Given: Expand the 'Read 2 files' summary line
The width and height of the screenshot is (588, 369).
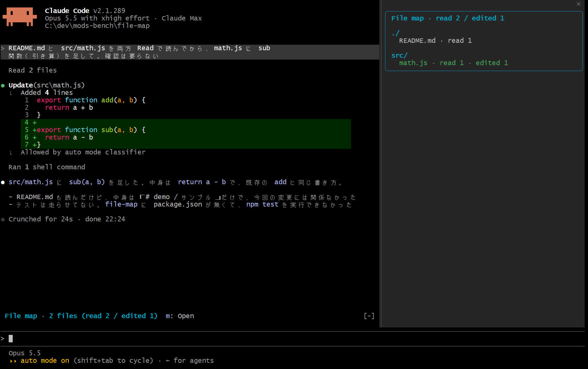Looking at the screenshot, I should (x=33, y=70).
